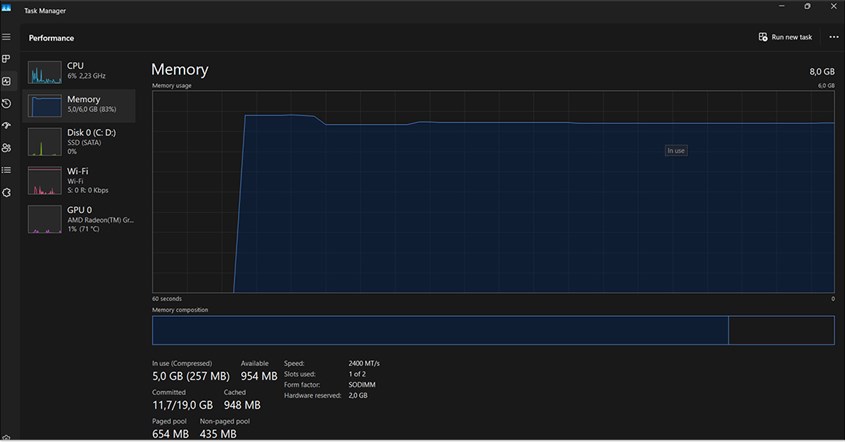
Task: Open the Services page icon
Action: (6, 192)
